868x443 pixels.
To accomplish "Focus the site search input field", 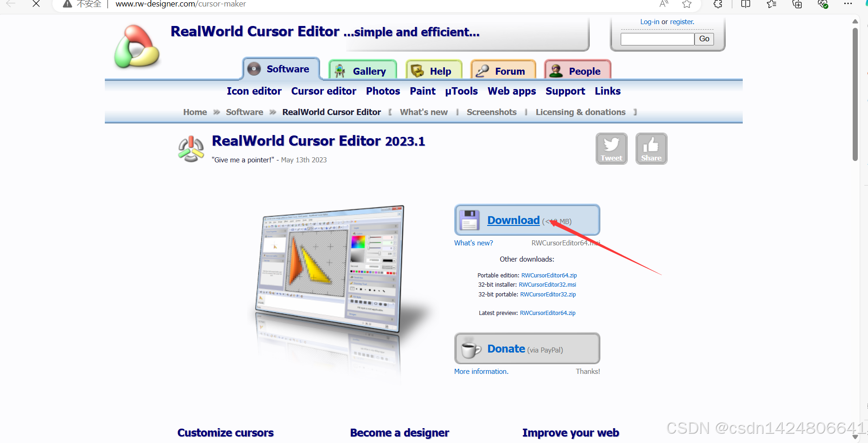I will (x=657, y=39).
